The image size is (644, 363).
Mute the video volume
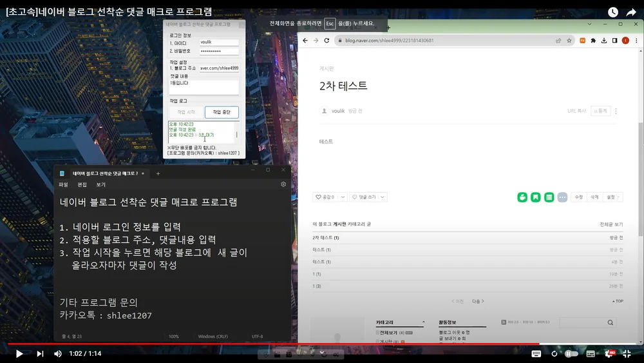tap(58, 353)
